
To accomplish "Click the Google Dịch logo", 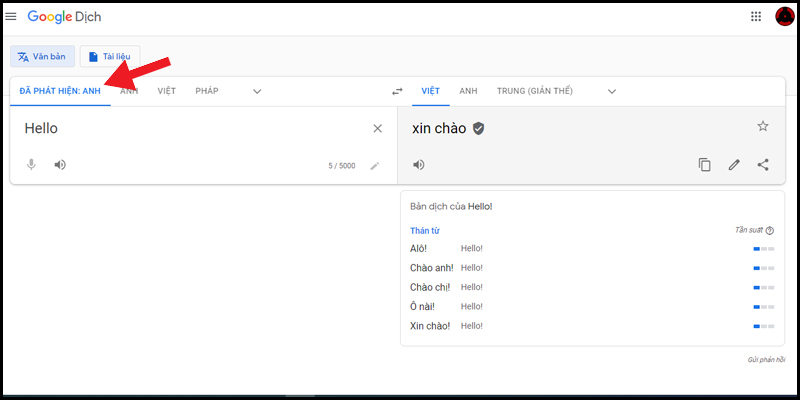I will [x=64, y=17].
